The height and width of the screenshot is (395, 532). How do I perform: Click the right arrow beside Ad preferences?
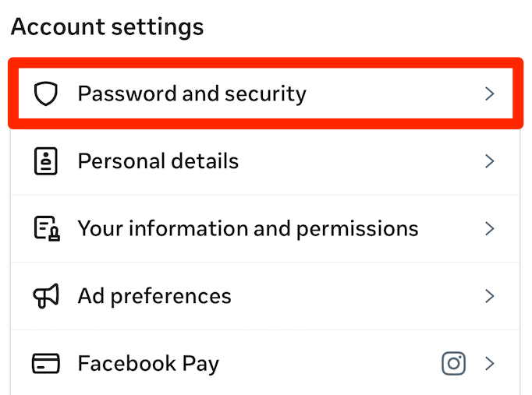(x=490, y=296)
